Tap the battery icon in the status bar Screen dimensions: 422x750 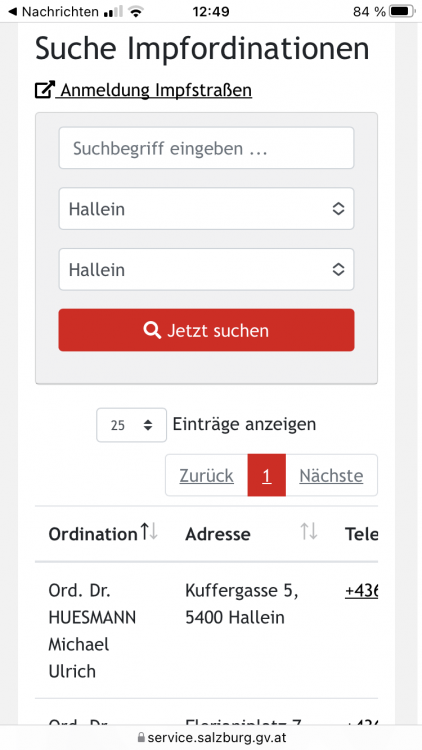click(401, 11)
